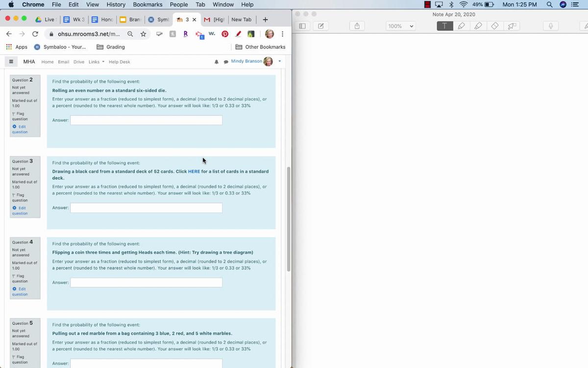Viewport: 588px width, 368px height.
Task: Open the Email link in the MHA navbar
Action: point(63,62)
